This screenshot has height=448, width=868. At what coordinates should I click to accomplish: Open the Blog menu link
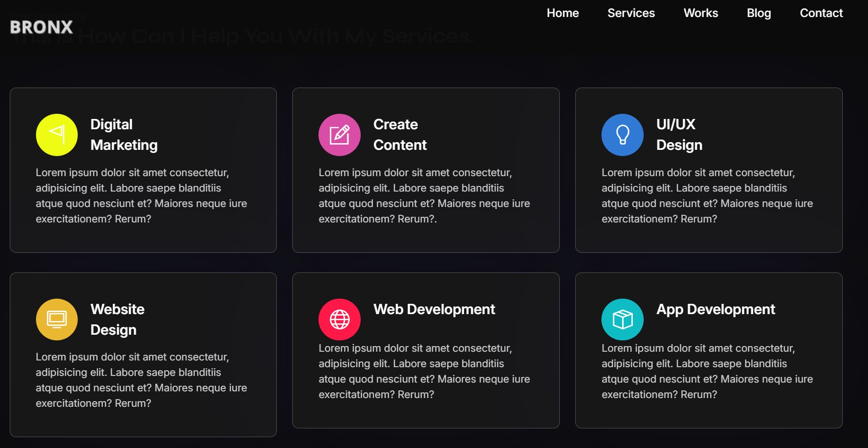[x=758, y=13]
